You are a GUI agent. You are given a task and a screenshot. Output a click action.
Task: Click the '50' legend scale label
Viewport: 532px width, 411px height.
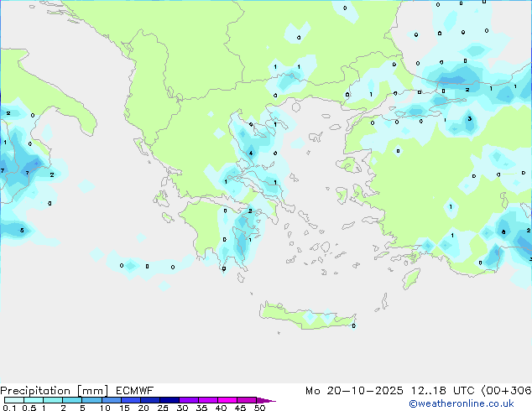[x=259, y=408]
